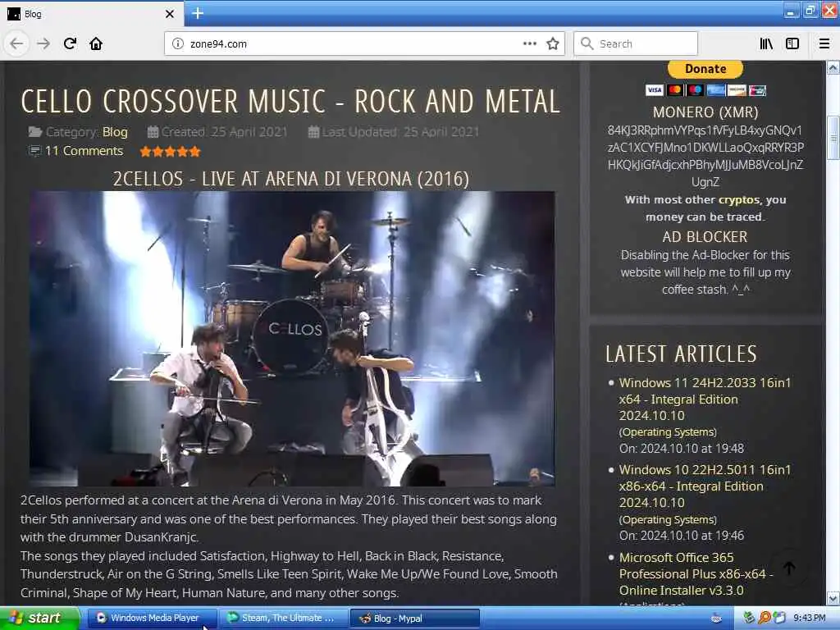Screen dimensions: 840x630
Task: Close the Blog tab
Action: click(169, 14)
